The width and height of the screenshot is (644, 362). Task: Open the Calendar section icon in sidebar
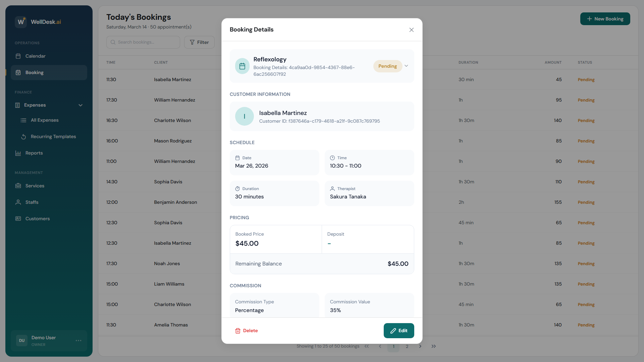19,56
